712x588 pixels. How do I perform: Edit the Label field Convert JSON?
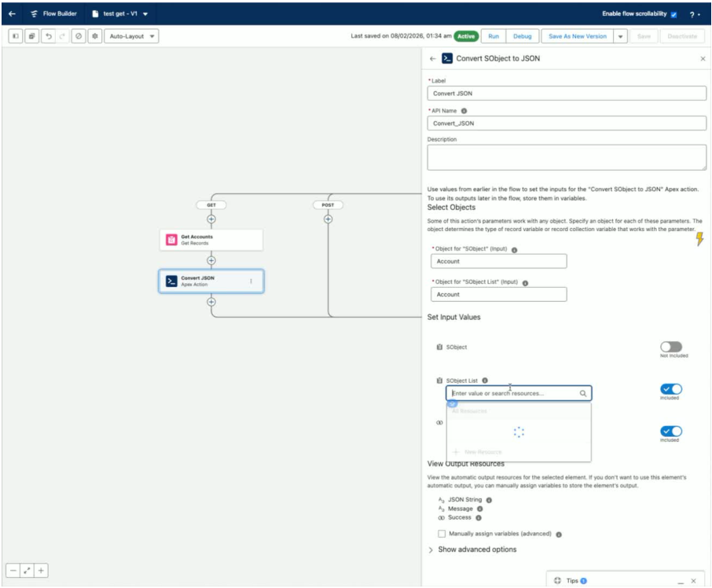click(567, 93)
